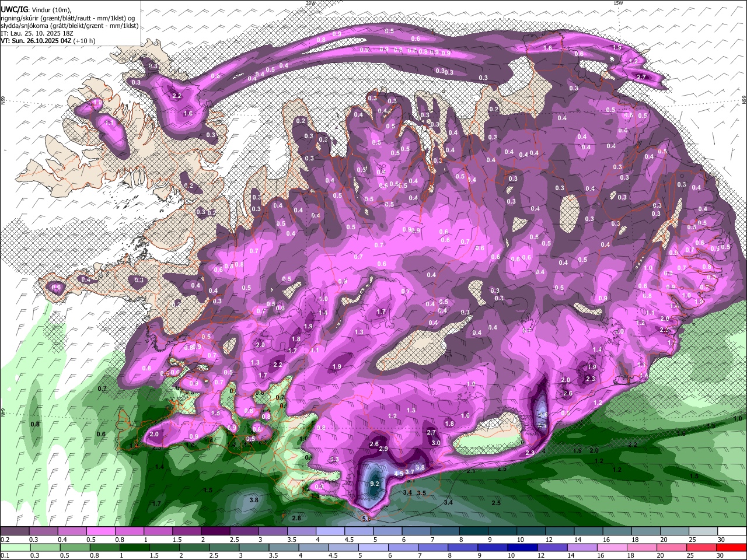Pick the dark teal 9 swatch in upper legend row
Viewport: 747px width, 560px height.
pyautogui.click(x=502, y=531)
